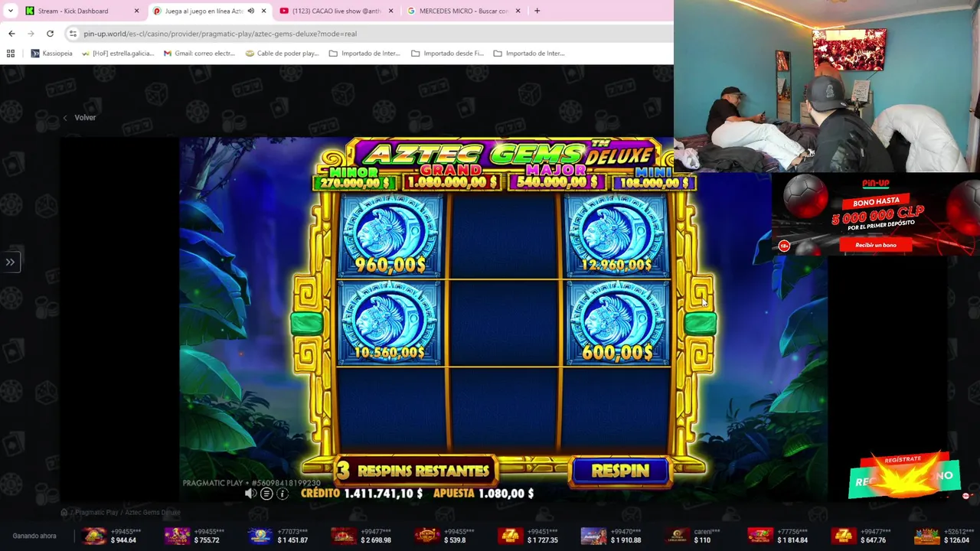
Task: Click the moon symbol showing 12.960,00$
Action: point(617,235)
